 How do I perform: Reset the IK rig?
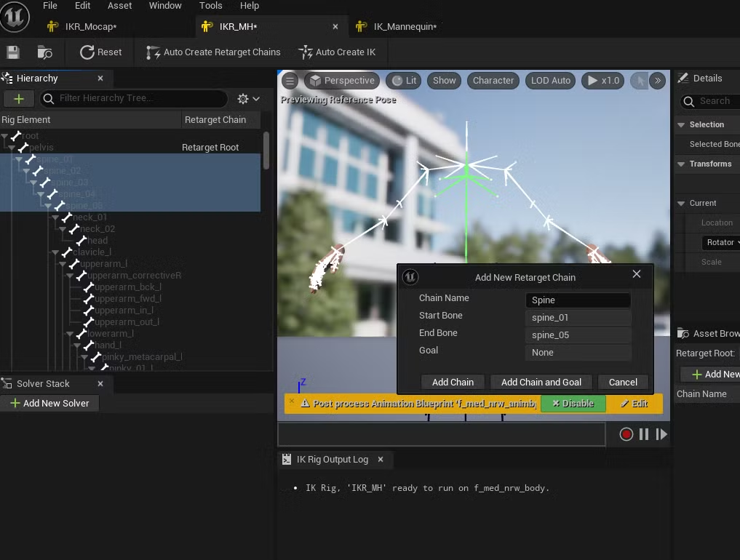pyautogui.click(x=100, y=52)
